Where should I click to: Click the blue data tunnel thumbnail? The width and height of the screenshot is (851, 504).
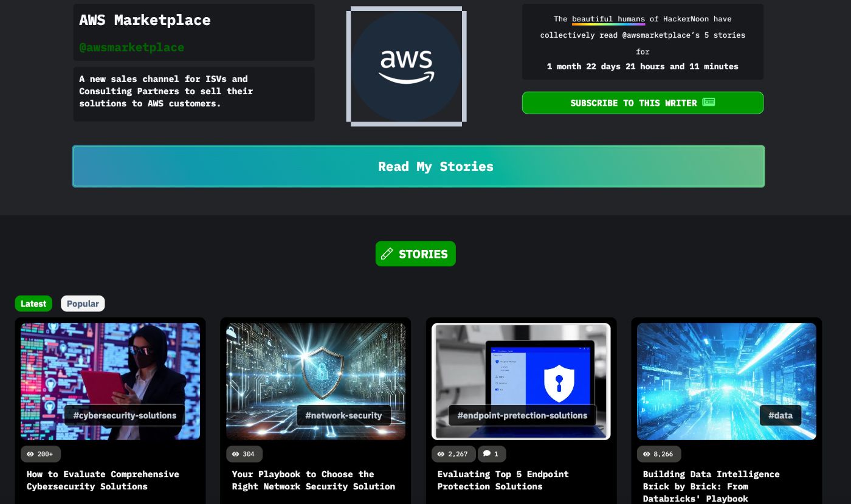(726, 381)
